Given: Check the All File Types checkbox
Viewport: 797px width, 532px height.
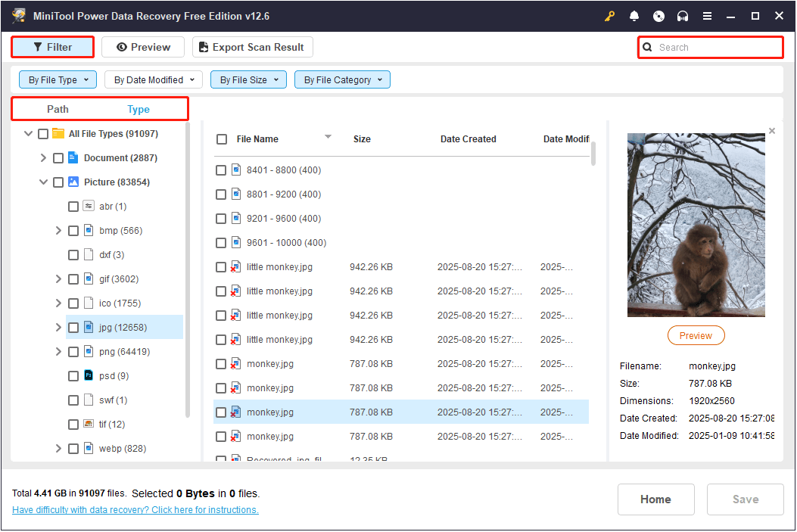Looking at the screenshot, I should click(43, 133).
